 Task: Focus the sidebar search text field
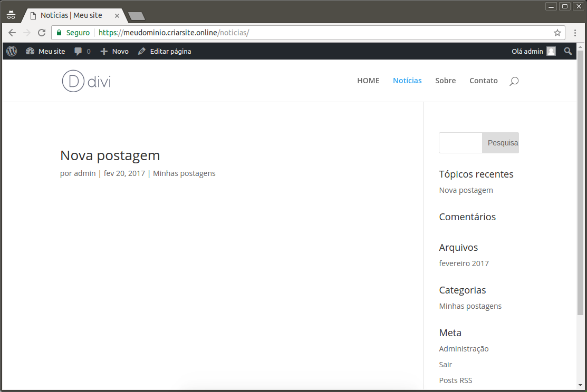coord(460,143)
